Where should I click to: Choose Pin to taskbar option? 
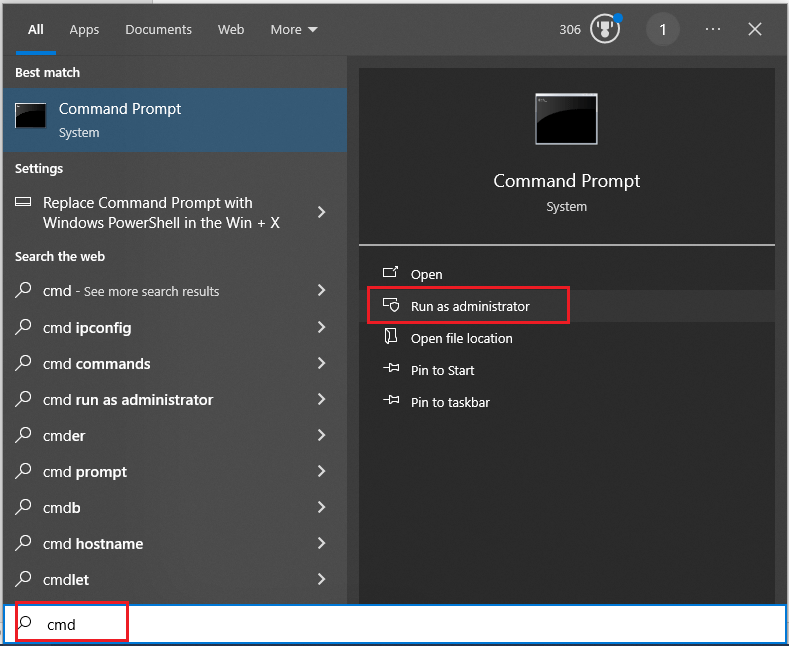click(x=450, y=402)
